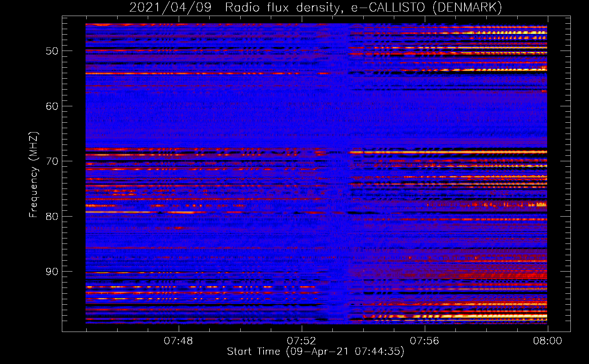Select the 08:00 time tick label
589x364 pixels.
548,341
